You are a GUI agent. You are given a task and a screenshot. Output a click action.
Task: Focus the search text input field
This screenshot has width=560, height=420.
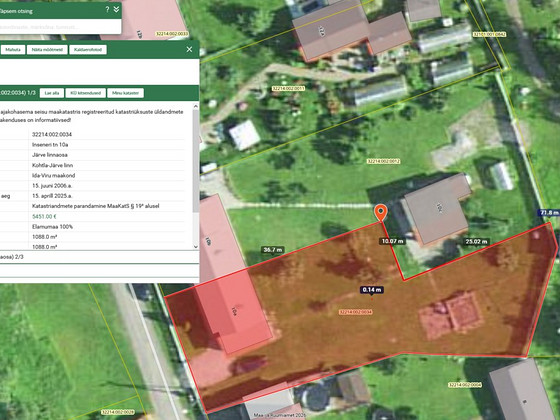pos(60,26)
